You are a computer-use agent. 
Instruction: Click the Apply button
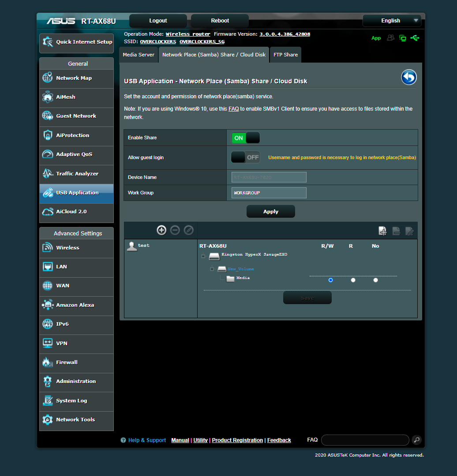click(x=271, y=212)
